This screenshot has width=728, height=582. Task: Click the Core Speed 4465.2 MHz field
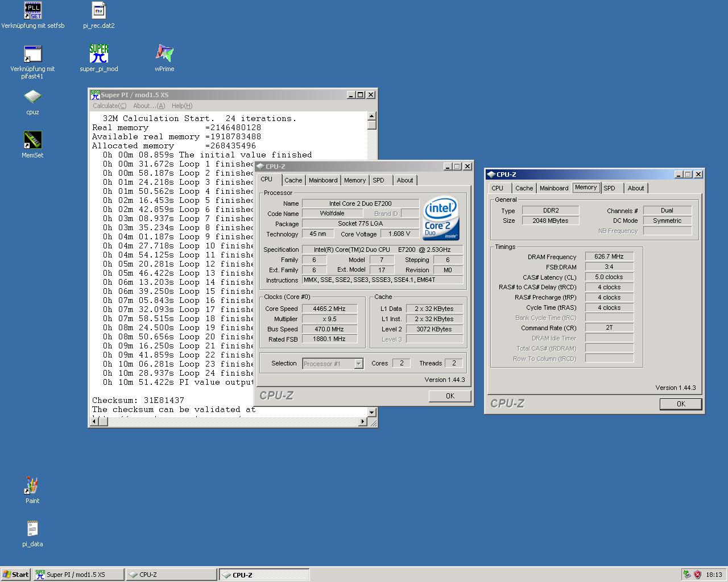tap(329, 309)
